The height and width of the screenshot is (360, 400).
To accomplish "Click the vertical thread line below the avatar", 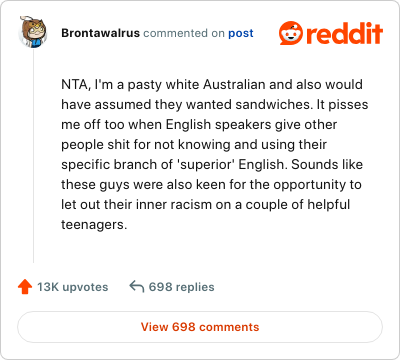I will coord(33,155).
